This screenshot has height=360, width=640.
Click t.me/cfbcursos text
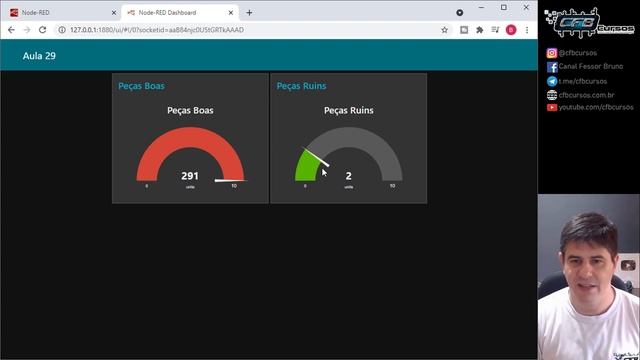tap(582, 81)
